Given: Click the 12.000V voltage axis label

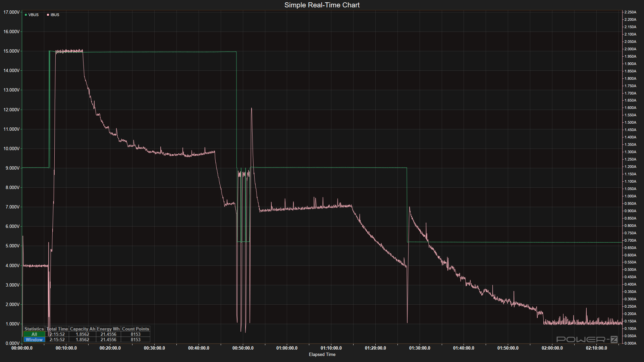Looking at the screenshot, I should (11, 110).
